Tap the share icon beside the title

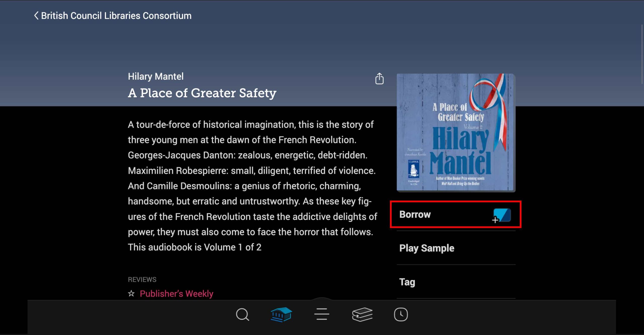[x=379, y=79]
